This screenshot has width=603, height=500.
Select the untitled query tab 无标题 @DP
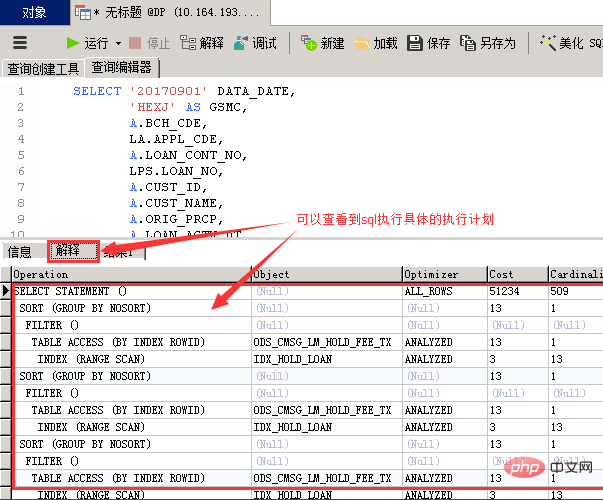click(170, 12)
